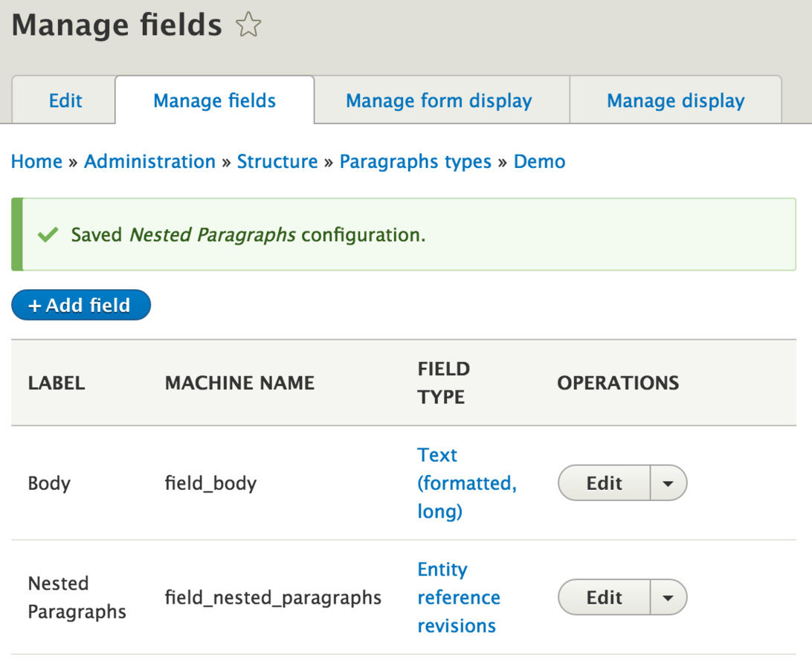
Task: Open the Structure breadcrumb link
Action: pos(277,162)
